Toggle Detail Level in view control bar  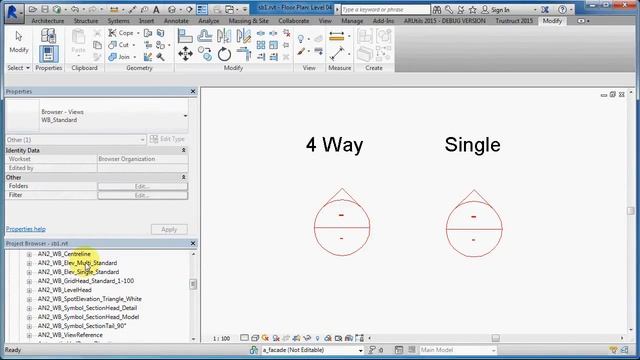point(244,338)
